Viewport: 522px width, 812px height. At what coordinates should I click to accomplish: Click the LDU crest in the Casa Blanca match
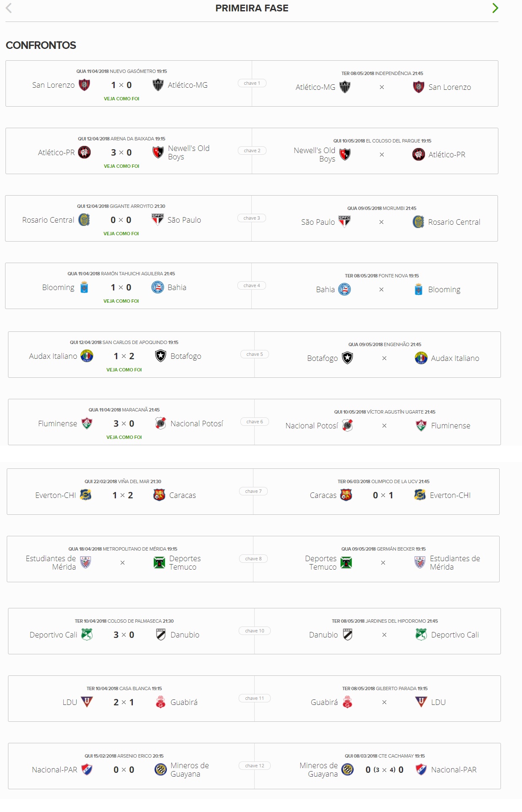[x=87, y=702]
